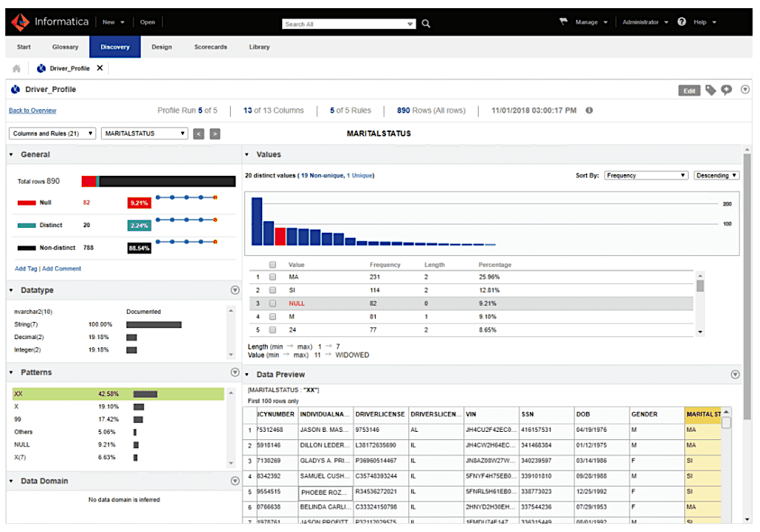Viewport: 760px width, 532px height.
Task: Check the checkbox on the NULL row
Action: (x=272, y=303)
